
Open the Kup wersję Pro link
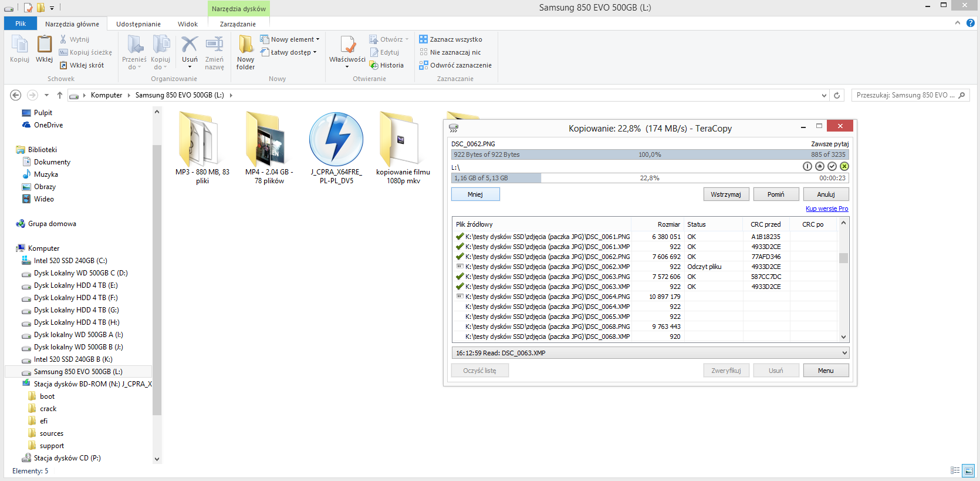click(827, 208)
